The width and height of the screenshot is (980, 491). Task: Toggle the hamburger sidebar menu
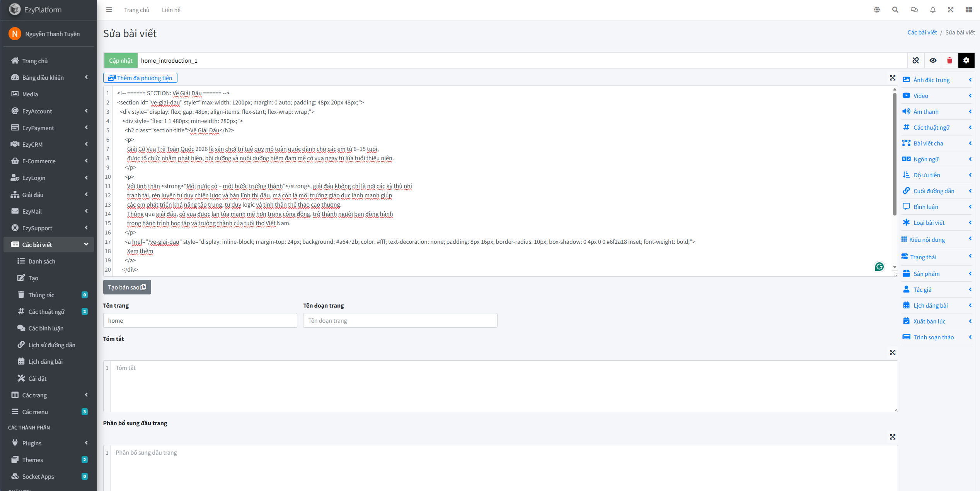(109, 10)
